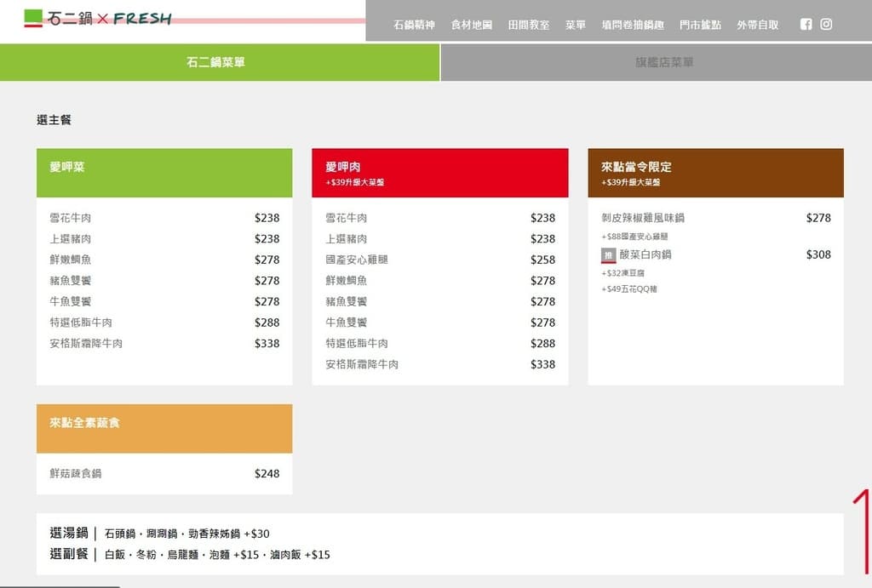The width and height of the screenshot is (872, 588).
Task: Open the 外帶自取 nav item
Action: (x=757, y=25)
